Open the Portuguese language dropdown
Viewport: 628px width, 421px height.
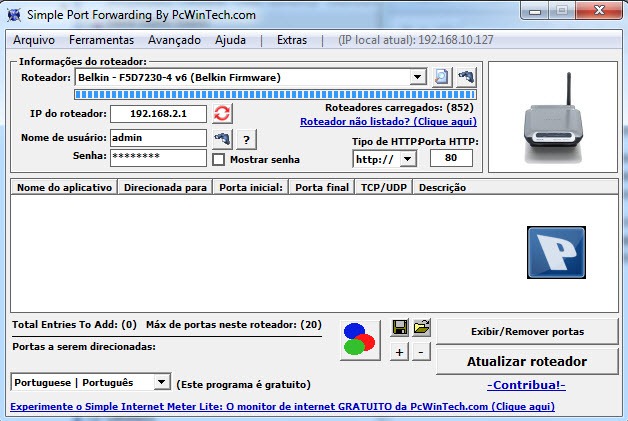pos(161,382)
